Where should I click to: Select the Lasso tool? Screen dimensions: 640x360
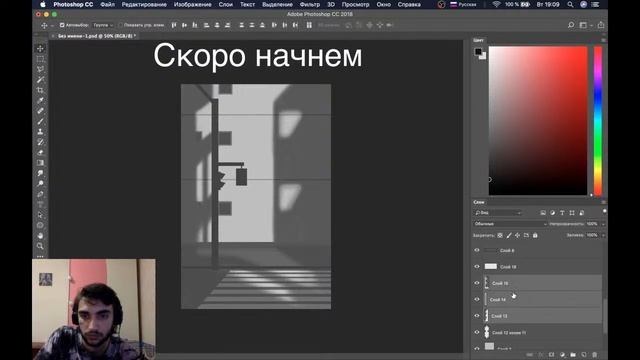[x=40, y=69]
